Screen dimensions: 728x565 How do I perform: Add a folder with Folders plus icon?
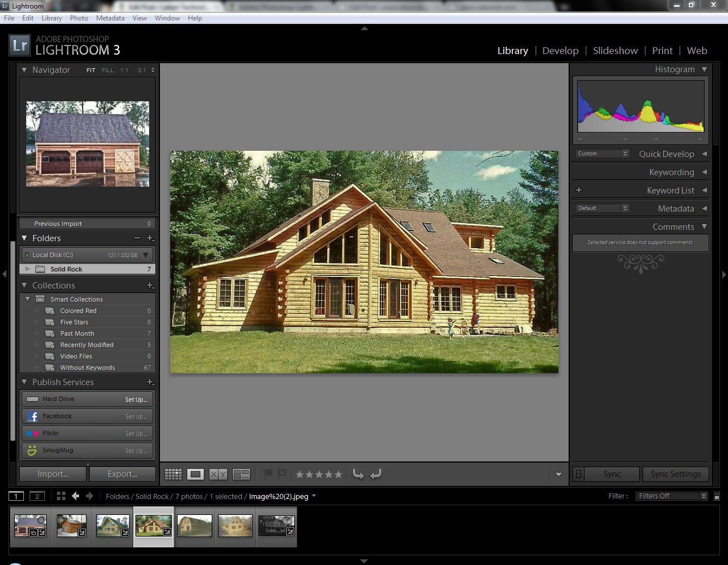[150, 238]
